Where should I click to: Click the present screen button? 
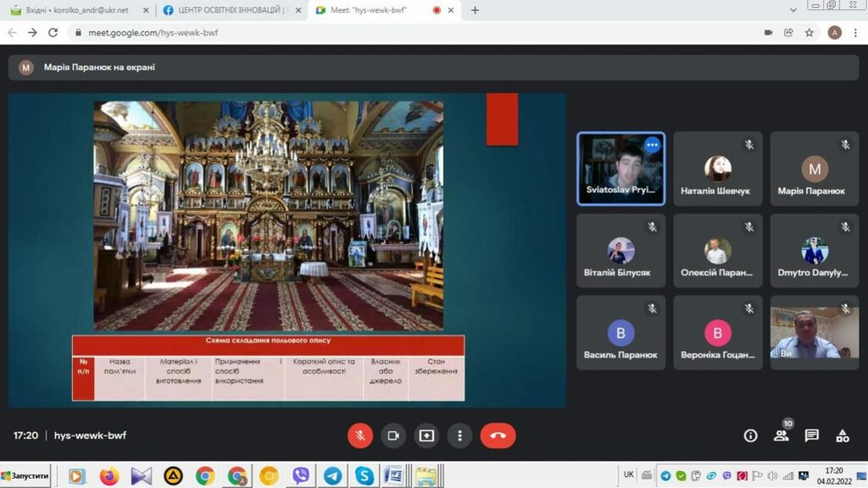pos(426,435)
